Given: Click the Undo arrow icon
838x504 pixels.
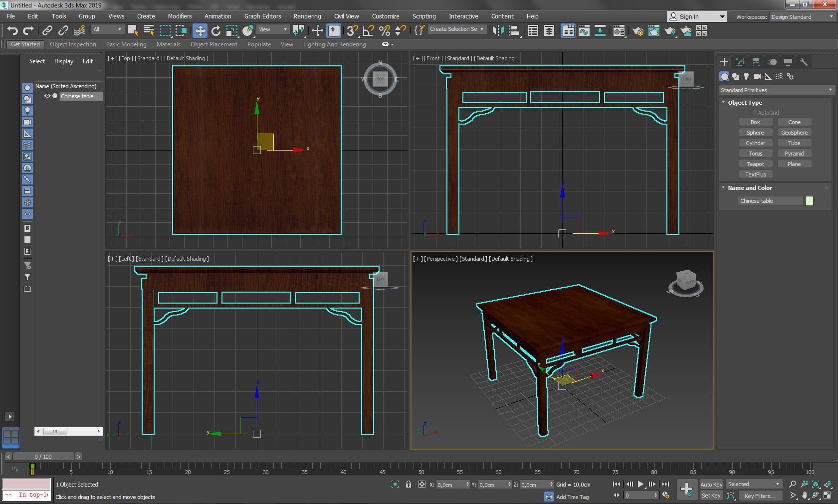Looking at the screenshot, I should click(13, 31).
